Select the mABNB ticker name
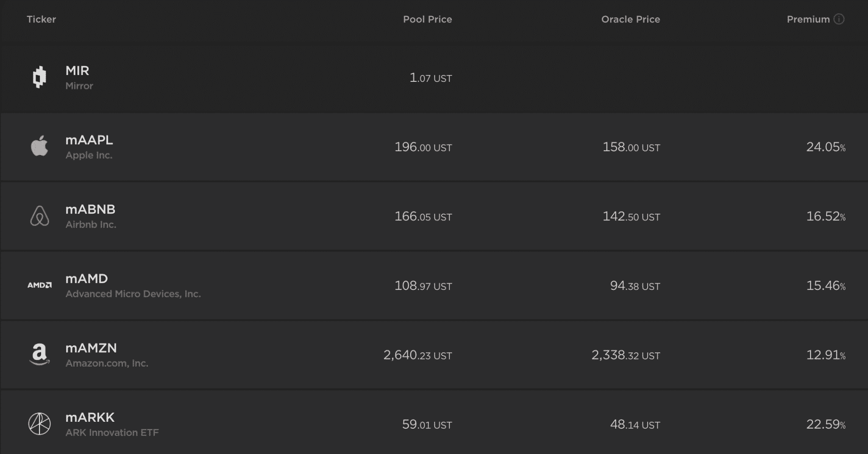 90,209
